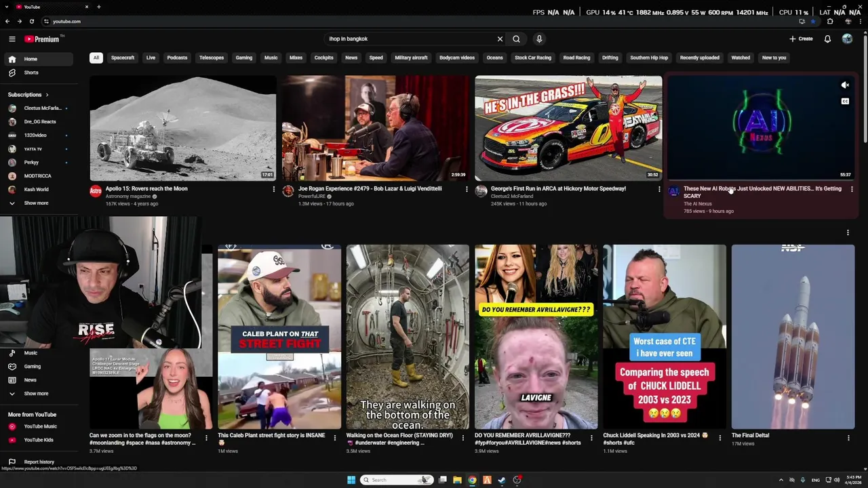The image size is (868, 488).
Task: Open Cleetus McFarland subscription channel
Action: click(x=37, y=108)
